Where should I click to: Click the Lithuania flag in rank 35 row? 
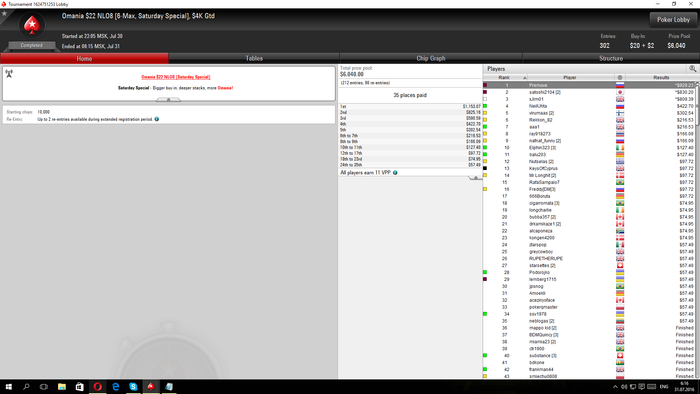[620, 321]
